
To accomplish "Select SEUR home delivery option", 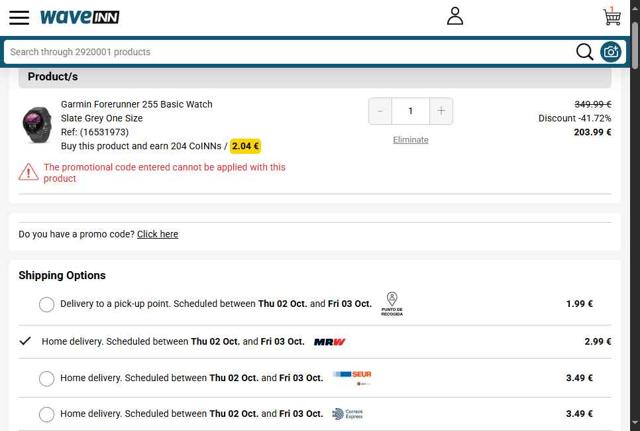I will pos(47,379).
